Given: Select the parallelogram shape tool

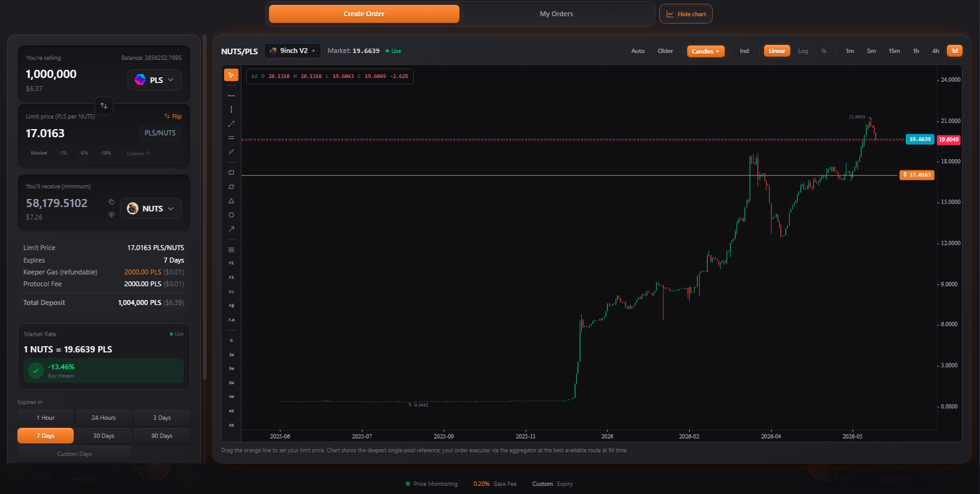Looking at the screenshot, I should point(231,187).
